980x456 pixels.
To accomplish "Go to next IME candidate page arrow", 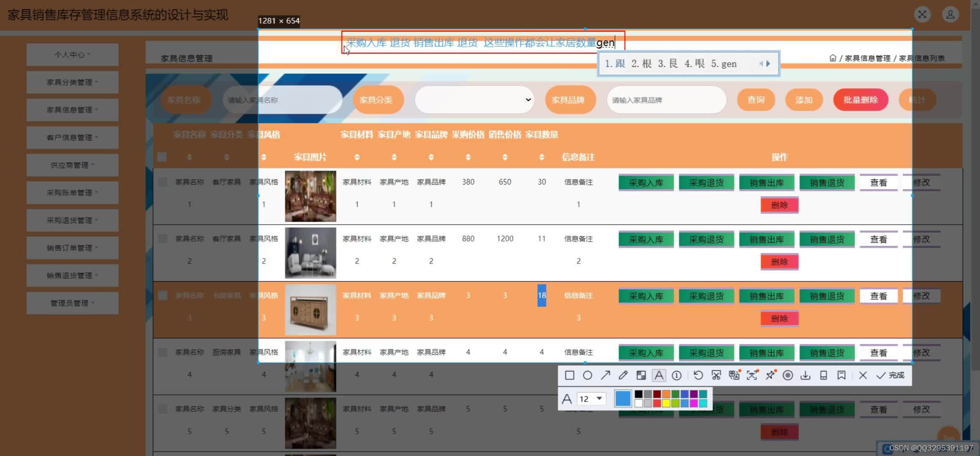I will point(768,64).
